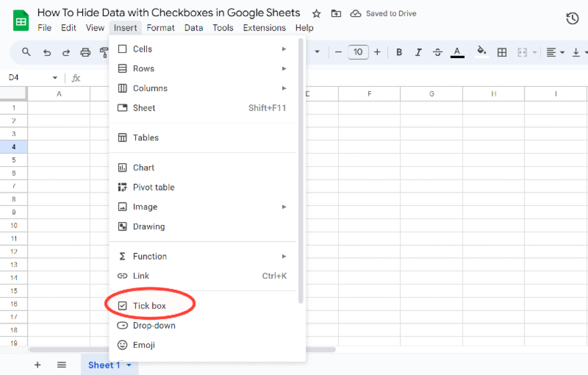Increase font size with plus button
Image resolution: width=588 pixels, height=375 pixels.
click(x=377, y=52)
